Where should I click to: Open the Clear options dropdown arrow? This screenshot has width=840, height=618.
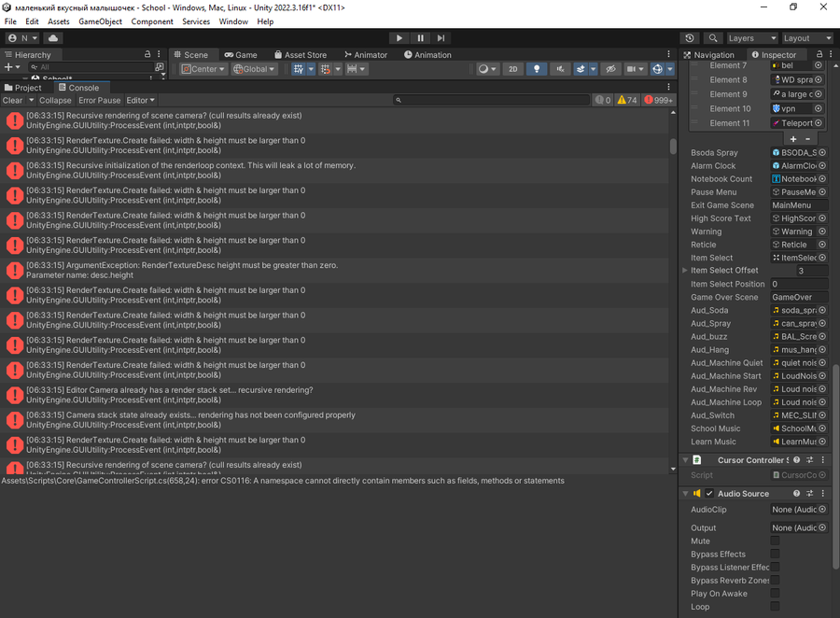(x=31, y=100)
